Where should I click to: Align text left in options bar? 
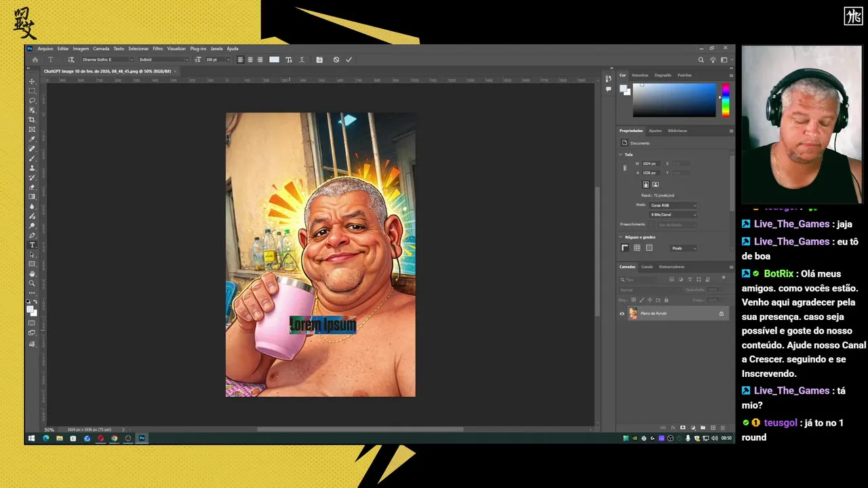[x=241, y=60]
